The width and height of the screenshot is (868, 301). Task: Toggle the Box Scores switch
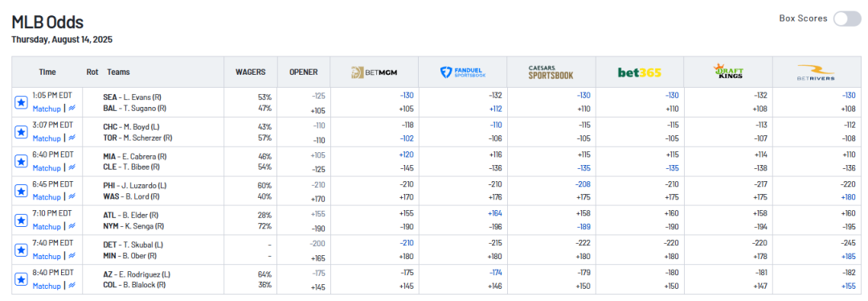pyautogui.click(x=847, y=19)
